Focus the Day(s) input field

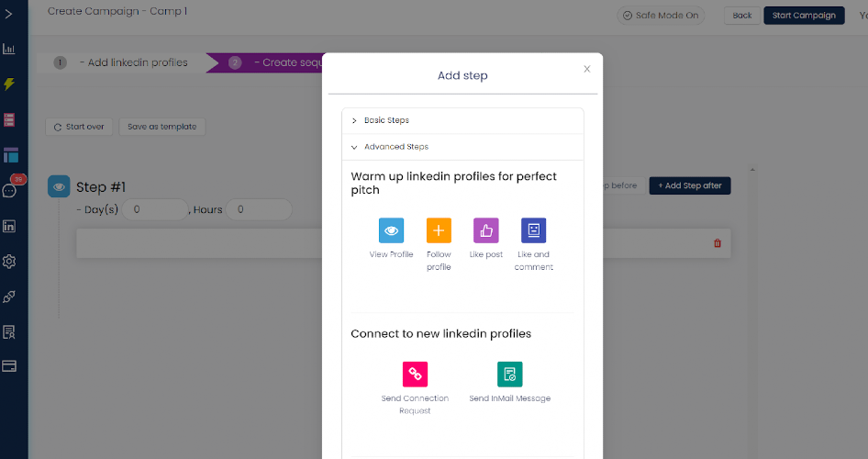tap(155, 209)
